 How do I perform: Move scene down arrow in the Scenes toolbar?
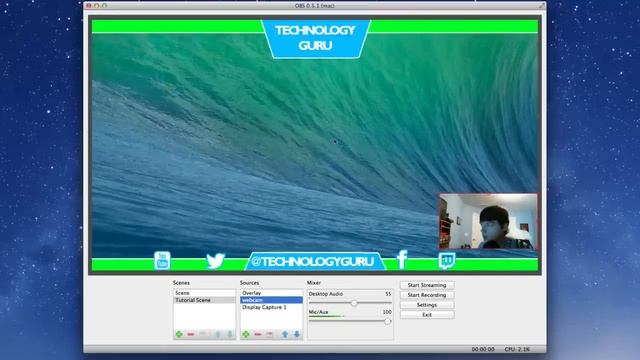230,334
